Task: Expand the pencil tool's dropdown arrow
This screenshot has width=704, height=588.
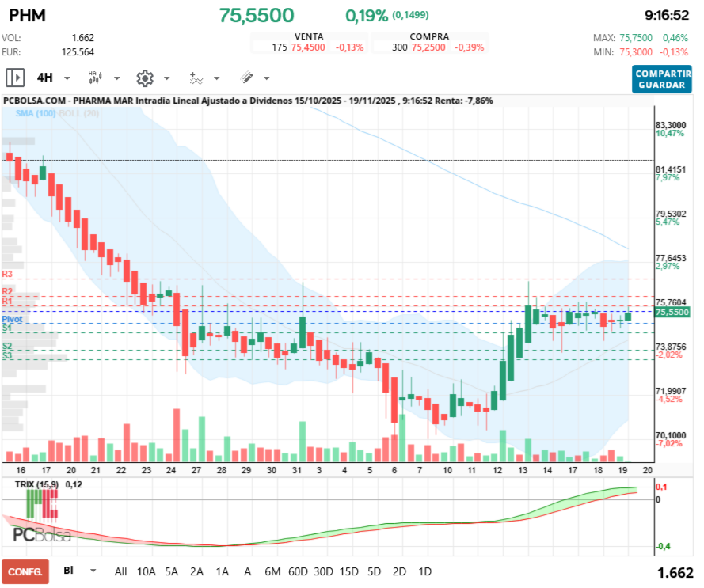Action: tap(265, 78)
